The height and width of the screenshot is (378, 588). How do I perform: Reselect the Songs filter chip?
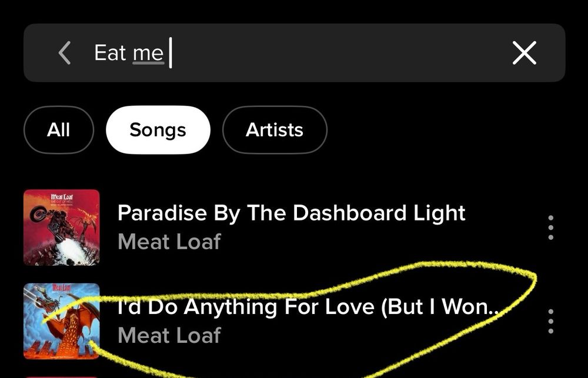click(x=158, y=130)
